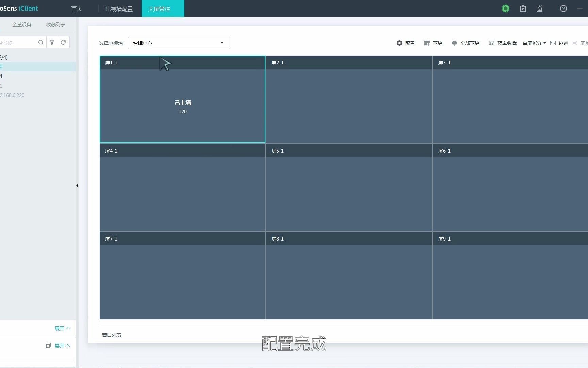Click the search magnifier icon in device panel
The height and width of the screenshot is (368, 588).
(x=41, y=42)
